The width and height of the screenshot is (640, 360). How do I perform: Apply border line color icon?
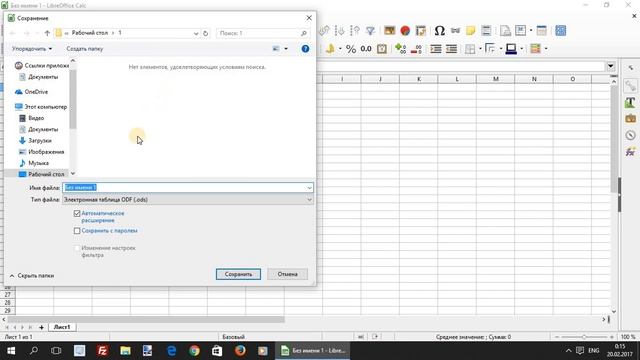(511, 49)
